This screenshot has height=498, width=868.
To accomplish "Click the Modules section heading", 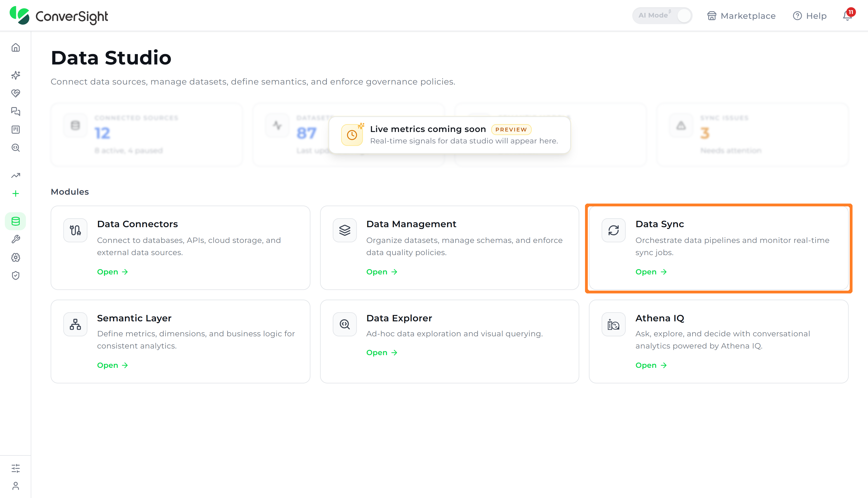I will [70, 192].
